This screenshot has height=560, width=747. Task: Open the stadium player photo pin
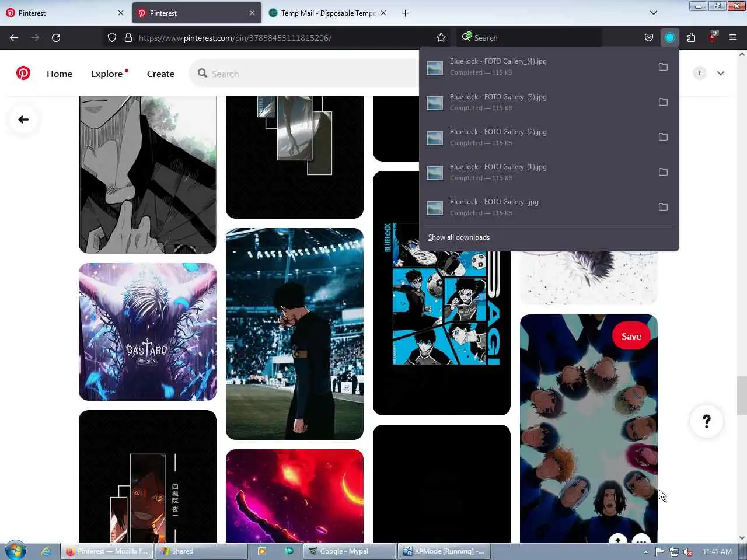(x=295, y=334)
